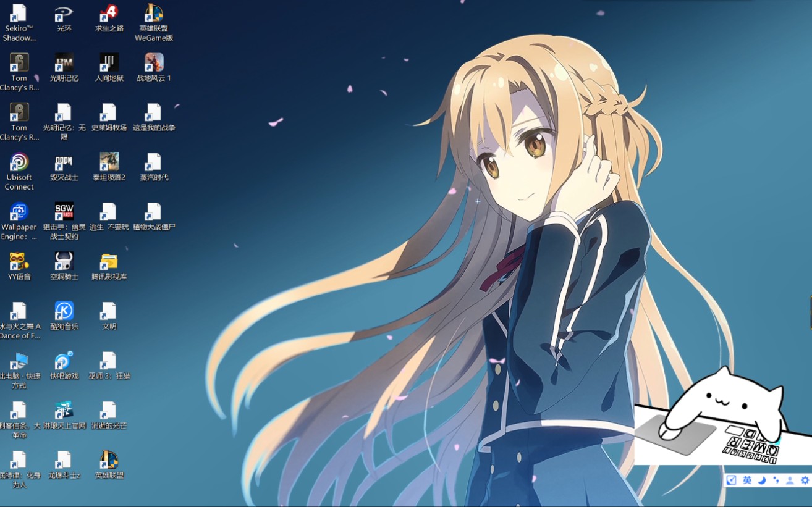This screenshot has height=507, width=812.
Task: Click the 战地风云 1 icon
Action: tap(153, 63)
